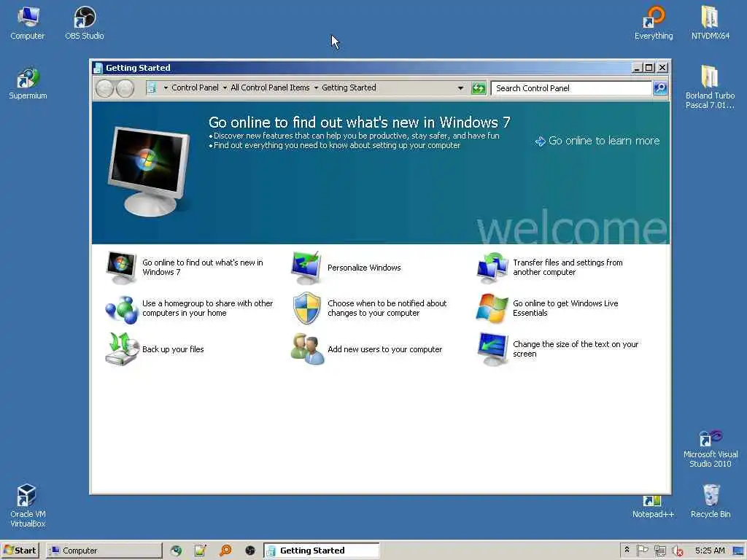Open the Computer desktop icon

[28, 23]
